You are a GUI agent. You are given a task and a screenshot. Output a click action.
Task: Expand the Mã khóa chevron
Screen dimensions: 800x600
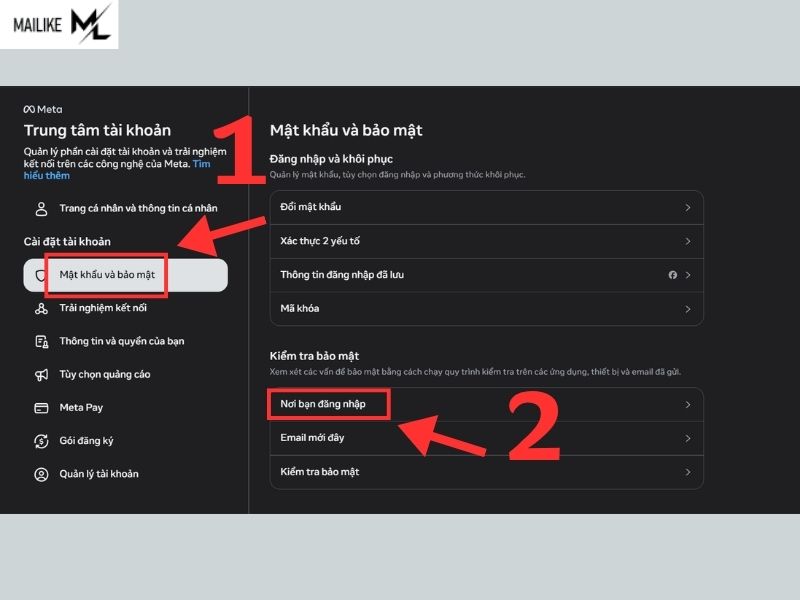pyautogui.click(x=688, y=309)
